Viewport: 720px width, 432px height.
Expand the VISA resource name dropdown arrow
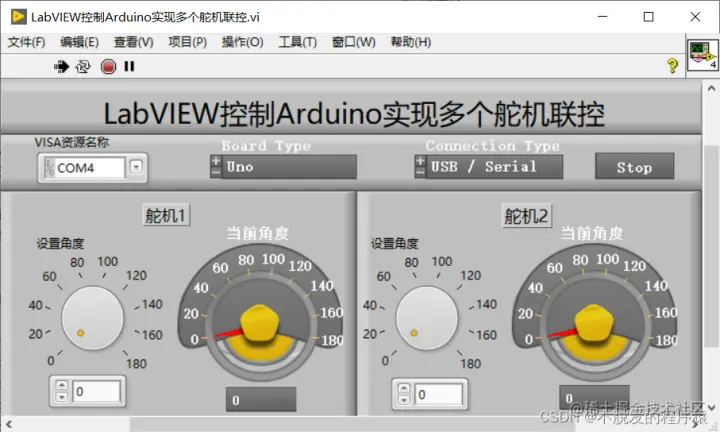click(x=136, y=167)
